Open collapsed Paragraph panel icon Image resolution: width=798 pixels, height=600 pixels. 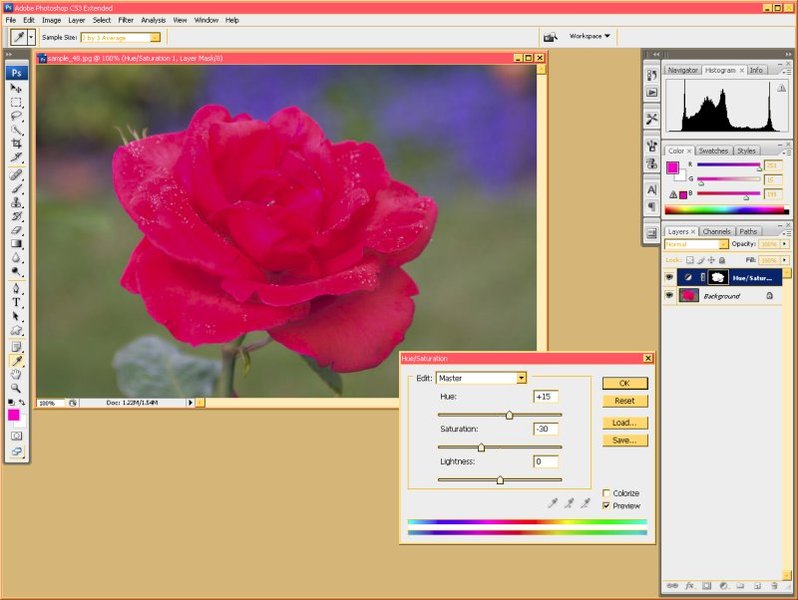651,207
